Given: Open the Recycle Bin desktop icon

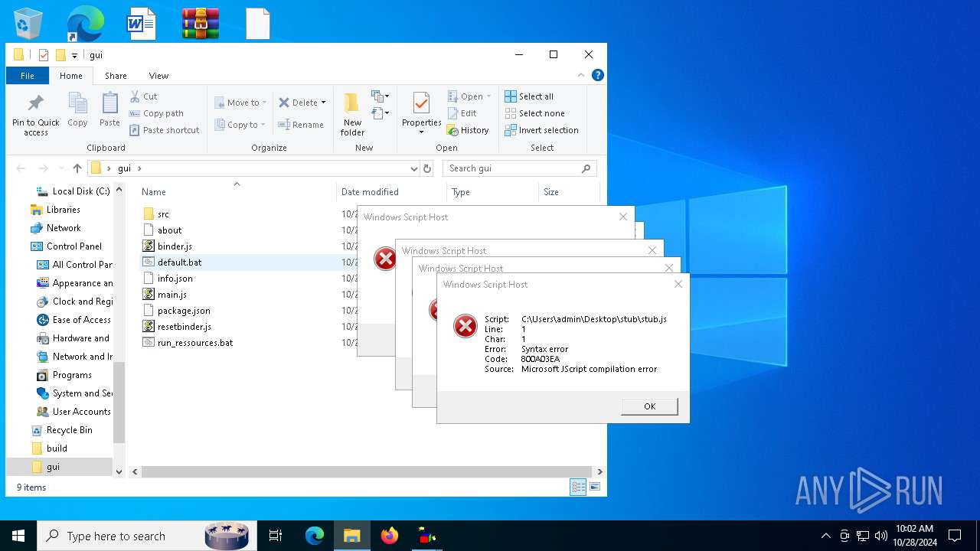Looking at the screenshot, I should tap(29, 23).
